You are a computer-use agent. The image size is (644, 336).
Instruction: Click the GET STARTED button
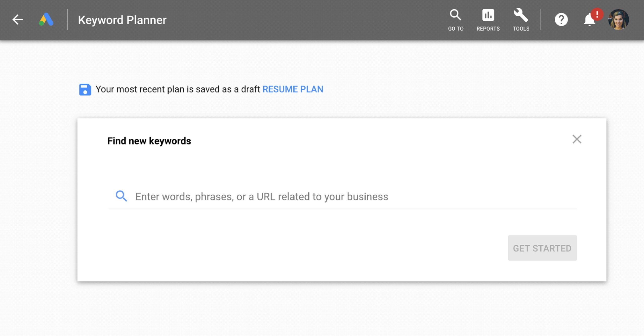[x=542, y=248]
